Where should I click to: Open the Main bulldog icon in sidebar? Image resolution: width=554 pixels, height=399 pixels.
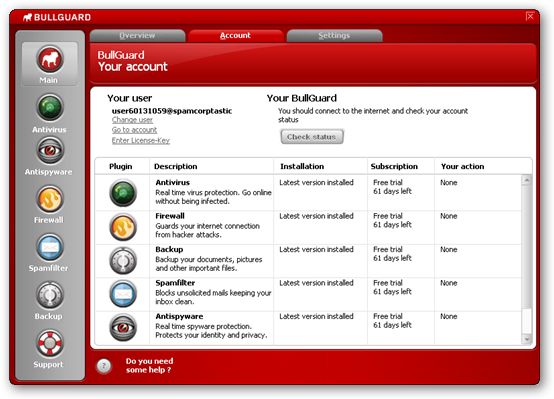coord(50,59)
